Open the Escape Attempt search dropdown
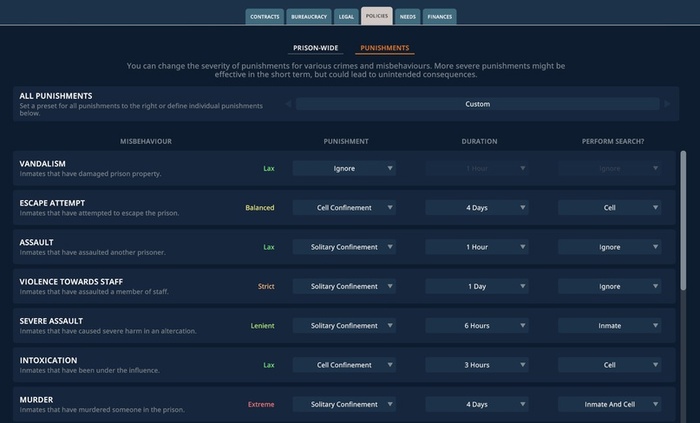 pos(609,208)
